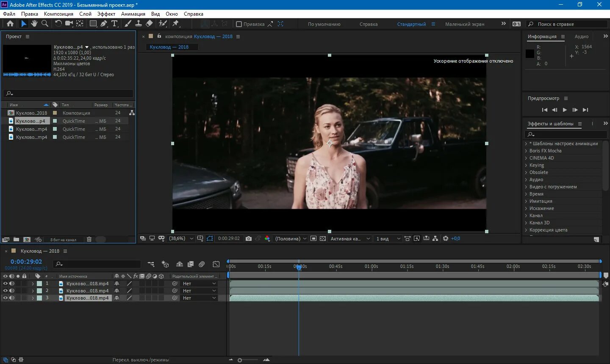Create a new folder in Project panel

pyautogui.click(x=16, y=240)
